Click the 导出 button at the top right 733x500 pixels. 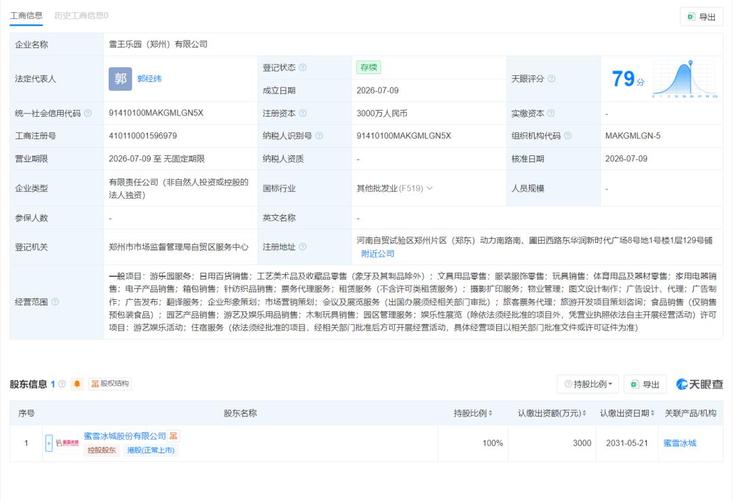point(701,17)
